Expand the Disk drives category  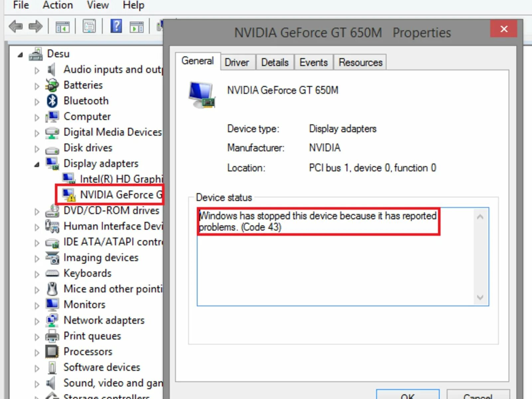point(37,149)
